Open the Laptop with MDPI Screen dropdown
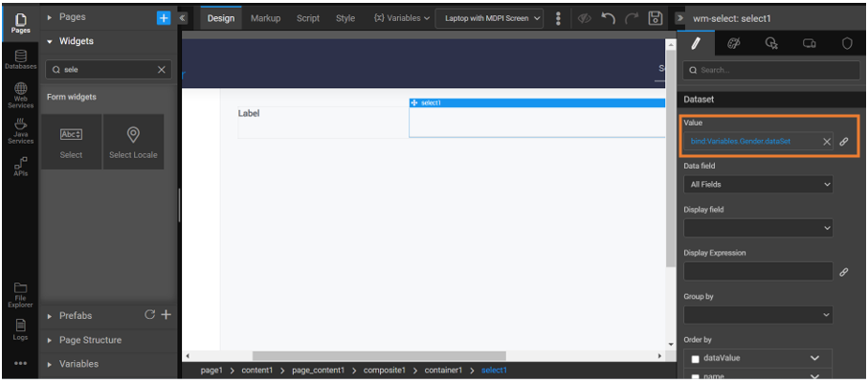Screen dimensions: 868x383 [x=493, y=18]
